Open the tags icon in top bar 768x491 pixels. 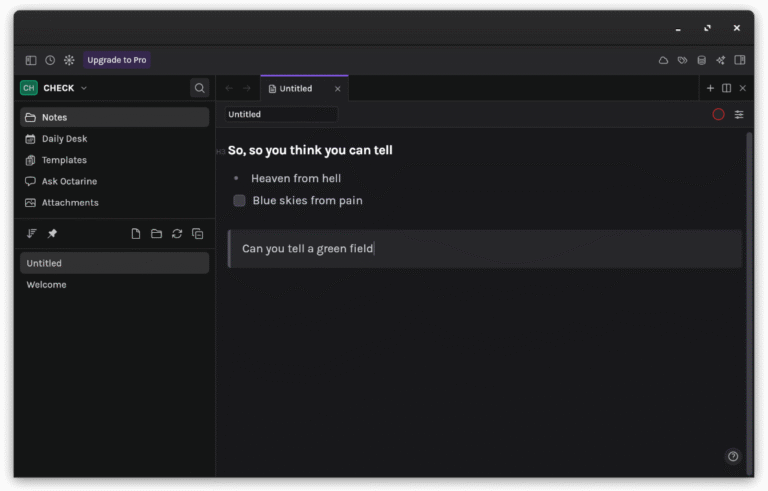[682, 60]
